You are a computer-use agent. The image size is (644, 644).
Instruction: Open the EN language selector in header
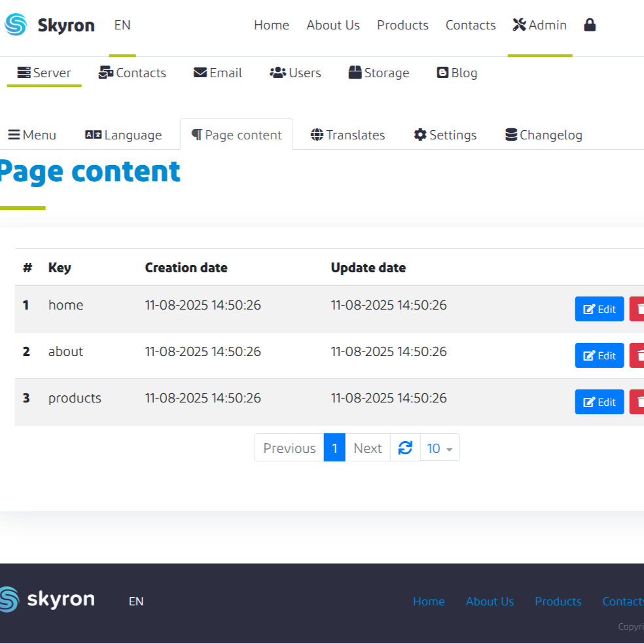click(122, 25)
